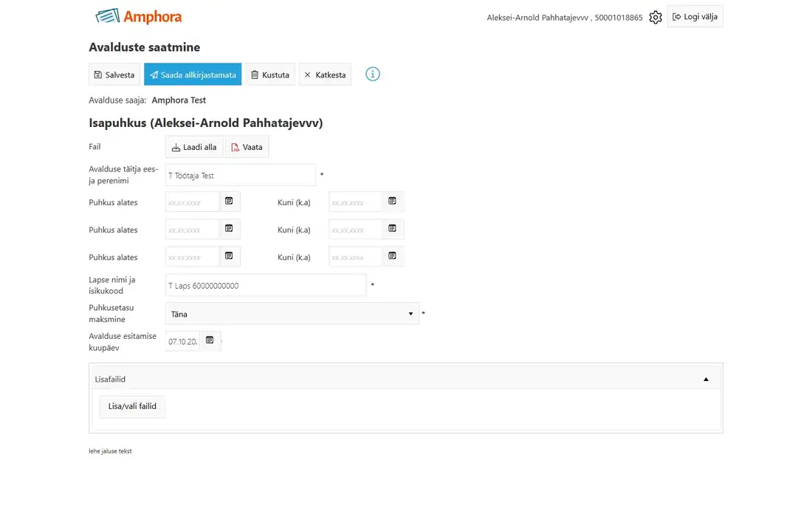Image resolution: width=812 pixels, height=508 pixels.
Task: Click the footer text lehe jaluse tekst
Action: pos(110,451)
